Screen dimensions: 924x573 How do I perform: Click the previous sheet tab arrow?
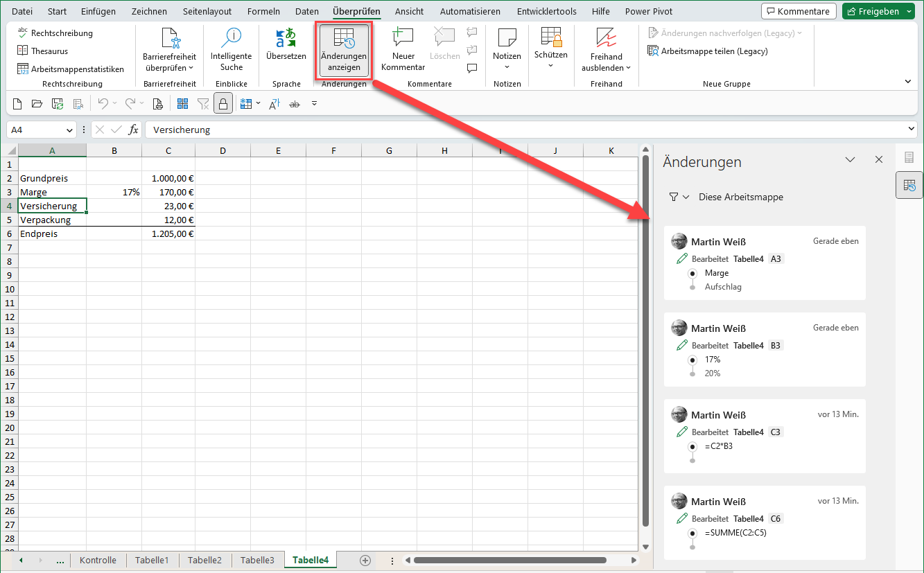tap(21, 560)
